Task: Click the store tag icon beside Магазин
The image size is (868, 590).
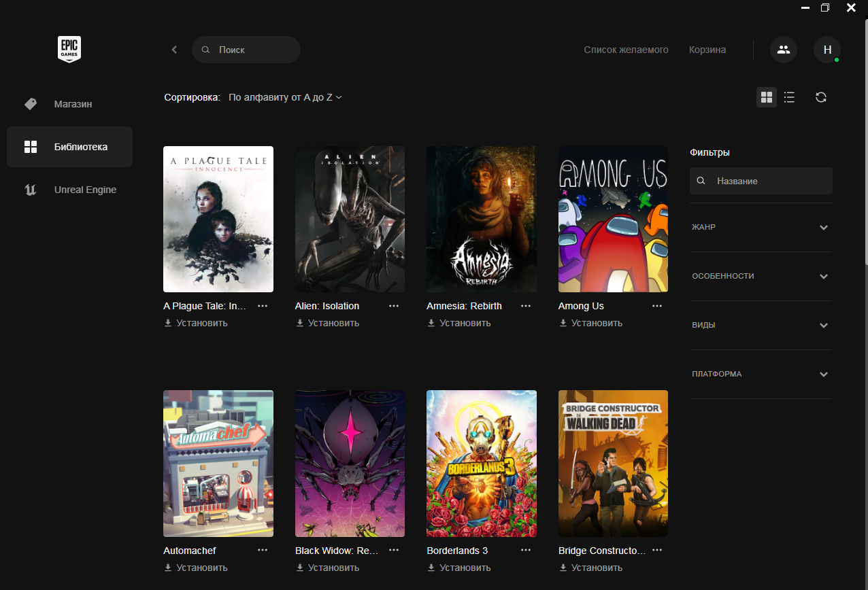Action: [x=30, y=104]
